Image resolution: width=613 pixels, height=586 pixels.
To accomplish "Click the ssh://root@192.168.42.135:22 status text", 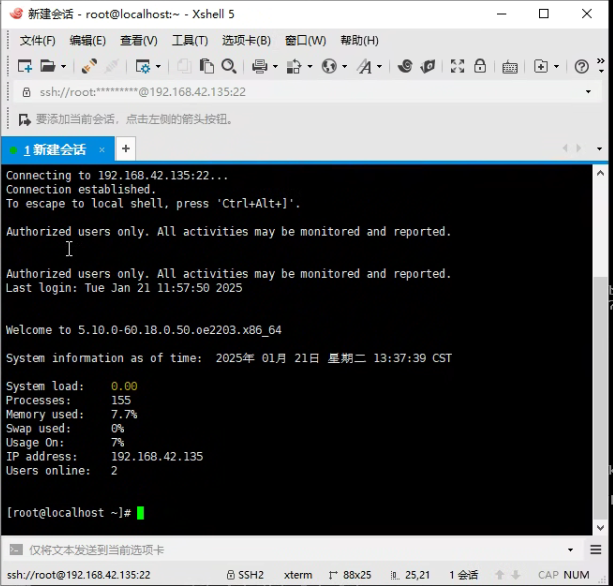I will pos(79,575).
